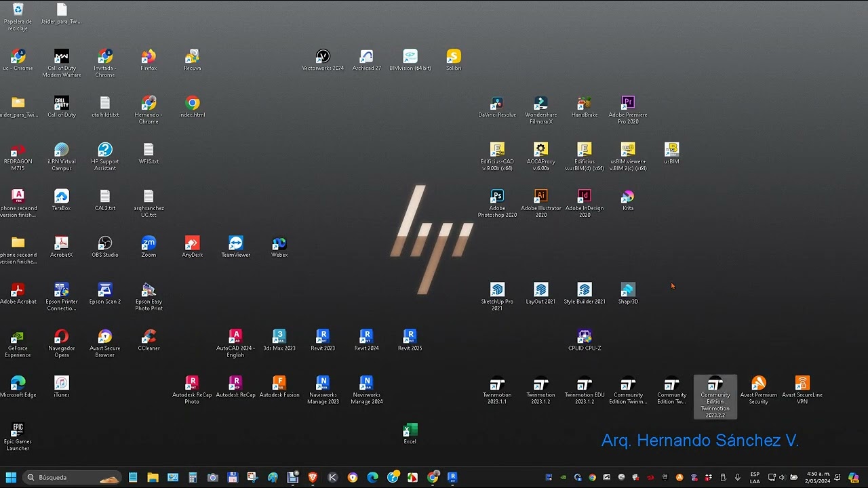Open the usBIM shortcut

pos(671,153)
